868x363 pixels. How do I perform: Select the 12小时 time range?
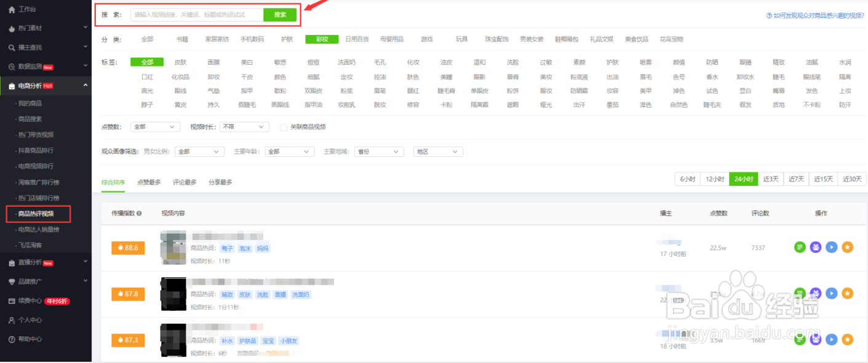[715, 179]
